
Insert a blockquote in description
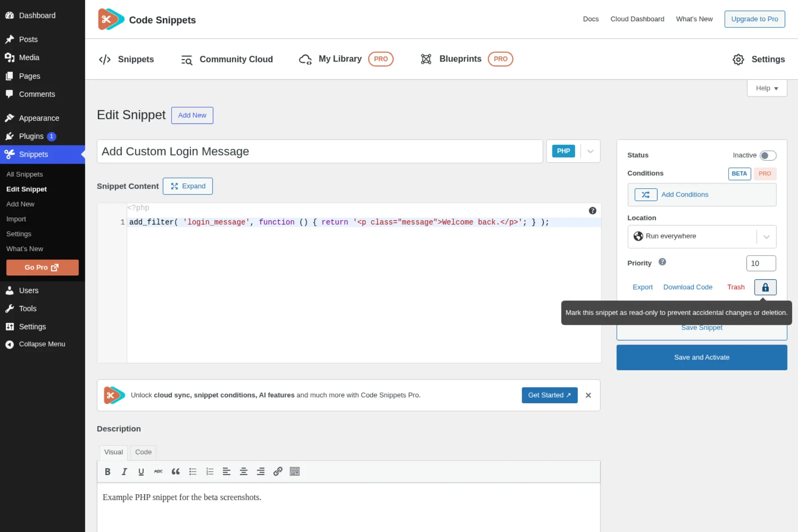click(x=176, y=471)
